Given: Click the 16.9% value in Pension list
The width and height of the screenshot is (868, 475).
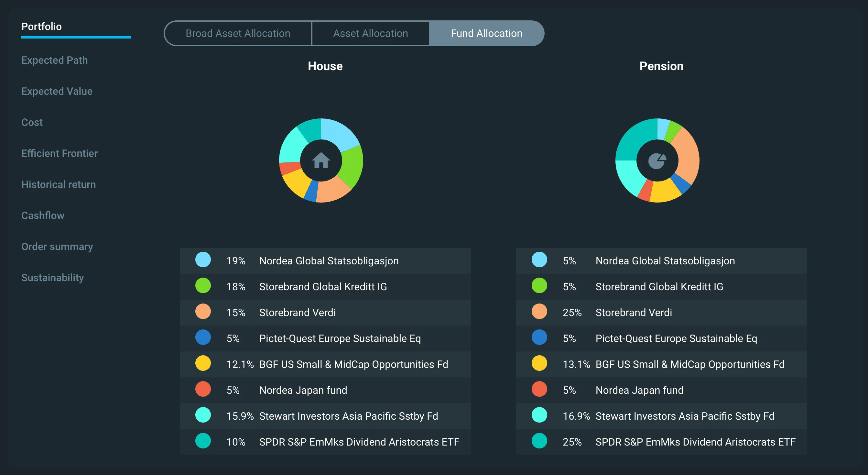Looking at the screenshot, I should pos(576,416).
